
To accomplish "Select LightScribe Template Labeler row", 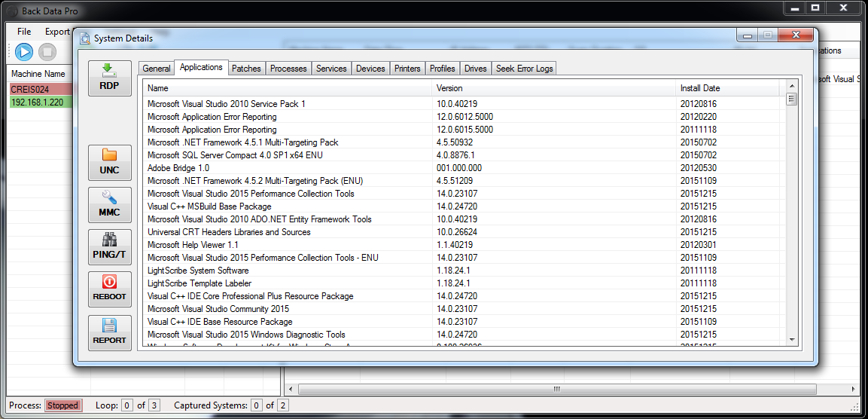I will pos(464,283).
